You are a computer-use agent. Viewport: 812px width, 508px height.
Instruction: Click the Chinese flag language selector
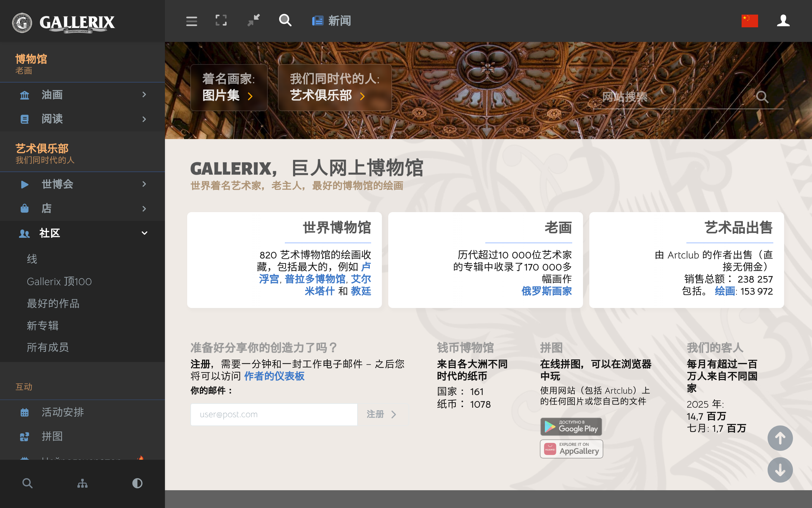tap(750, 21)
